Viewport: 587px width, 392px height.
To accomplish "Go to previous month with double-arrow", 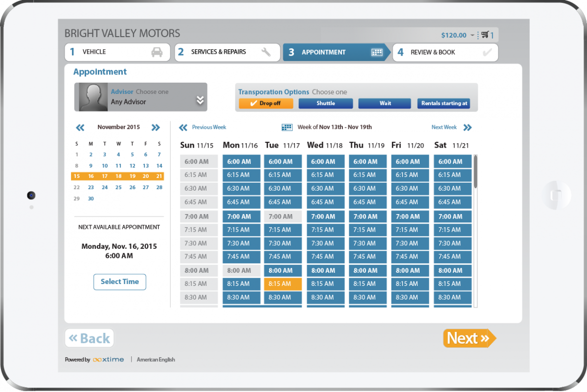I will pyautogui.click(x=80, y=128).
